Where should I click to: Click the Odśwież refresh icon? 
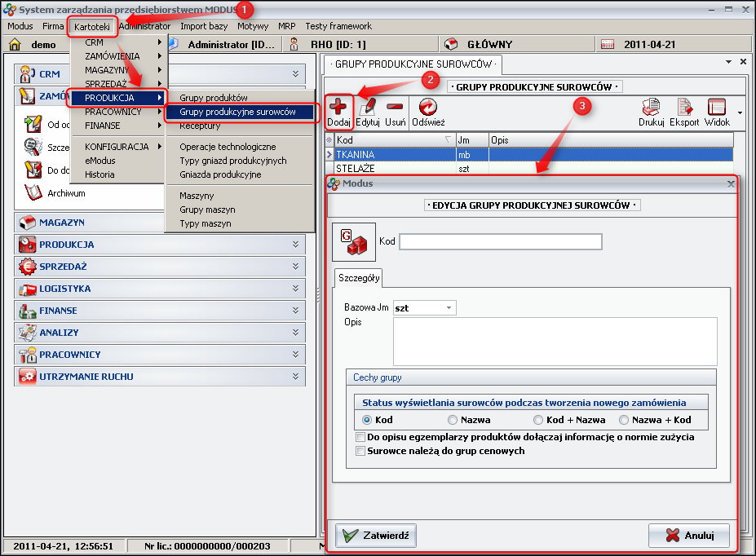coord(427,107)
